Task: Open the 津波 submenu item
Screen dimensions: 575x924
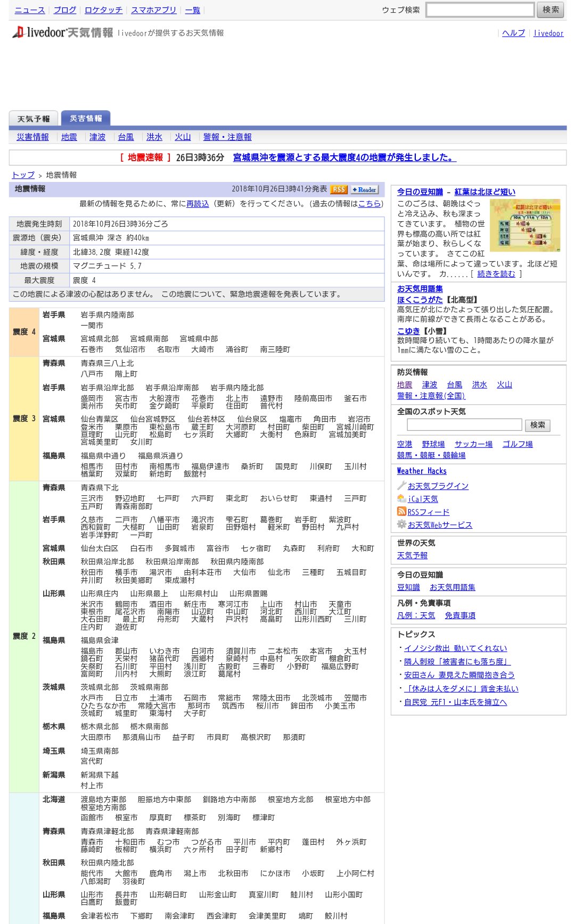Action: pyautogui.click(x=97, y=137)
